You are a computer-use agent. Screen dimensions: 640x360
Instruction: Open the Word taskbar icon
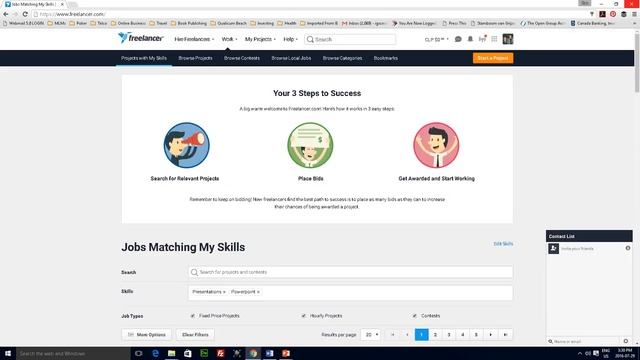[x=269, y=353]
